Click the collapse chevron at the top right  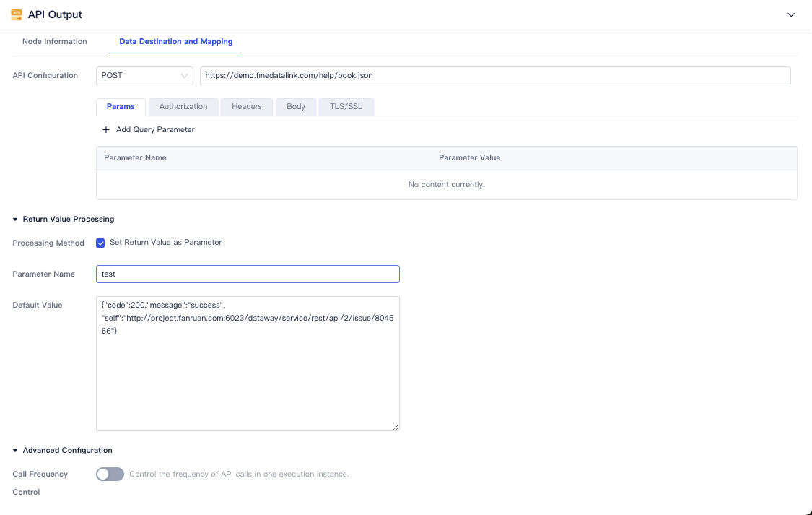[791, 14]
